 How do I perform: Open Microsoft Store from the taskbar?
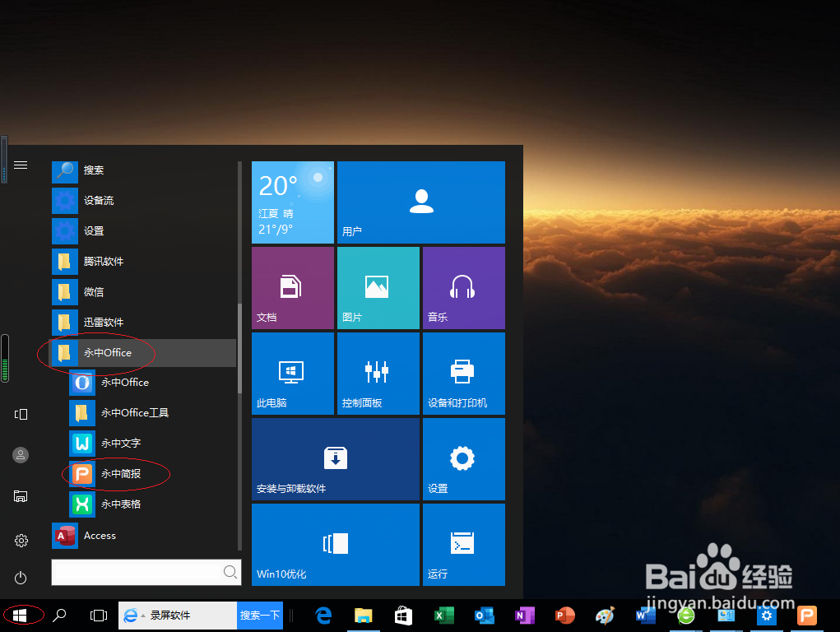403,616
